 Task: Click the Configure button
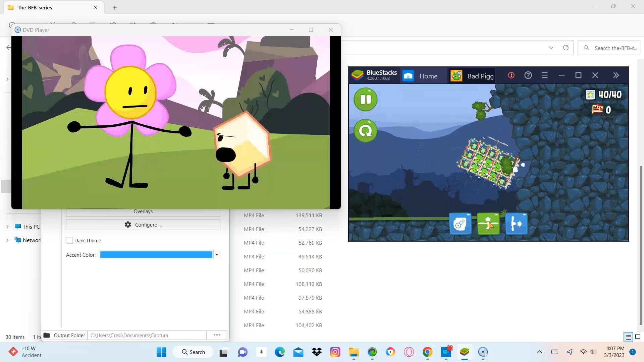(143, 225)
